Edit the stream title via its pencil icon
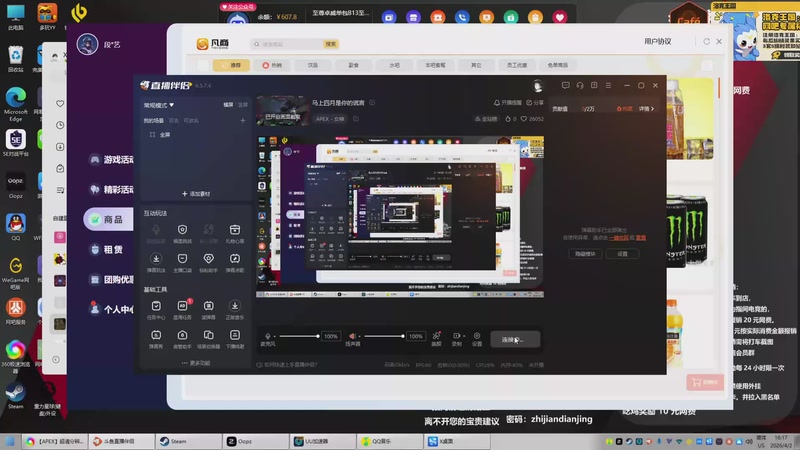 pyautogui.click(x=372, y=103)
